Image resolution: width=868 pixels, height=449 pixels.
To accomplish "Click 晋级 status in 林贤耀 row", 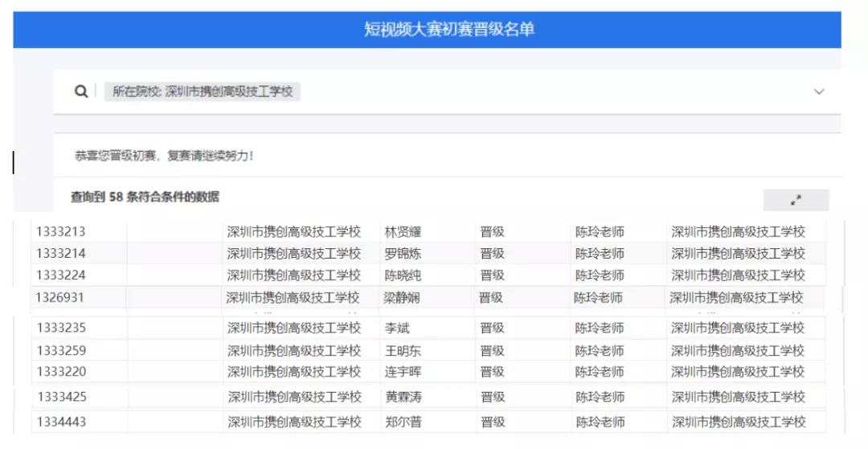I will click(x=492, y=231).
